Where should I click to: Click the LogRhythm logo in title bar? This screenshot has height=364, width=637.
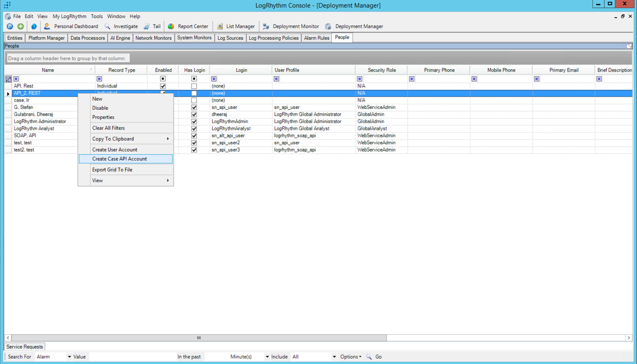tap(7, 5)
